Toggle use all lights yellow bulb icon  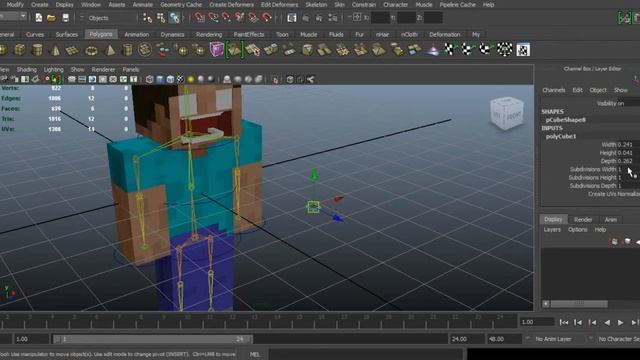[191, 79]
